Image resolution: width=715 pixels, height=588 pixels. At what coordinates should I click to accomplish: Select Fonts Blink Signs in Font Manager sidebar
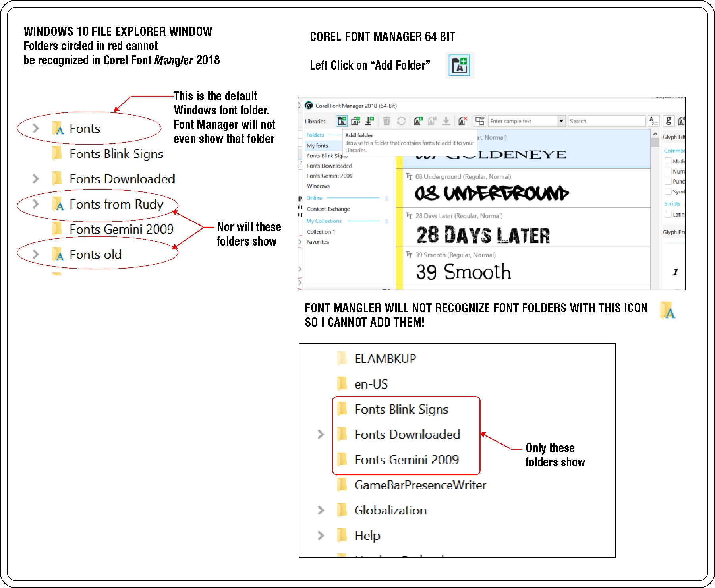click(327, 156)
